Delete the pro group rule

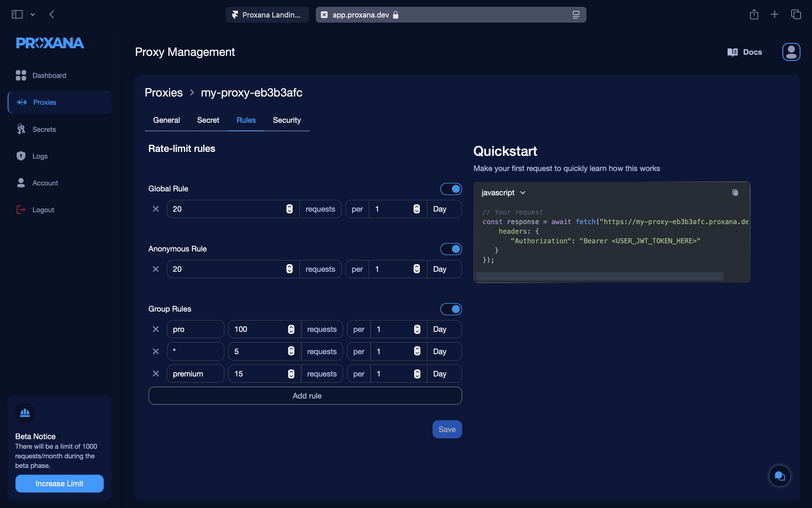point(156,329)
